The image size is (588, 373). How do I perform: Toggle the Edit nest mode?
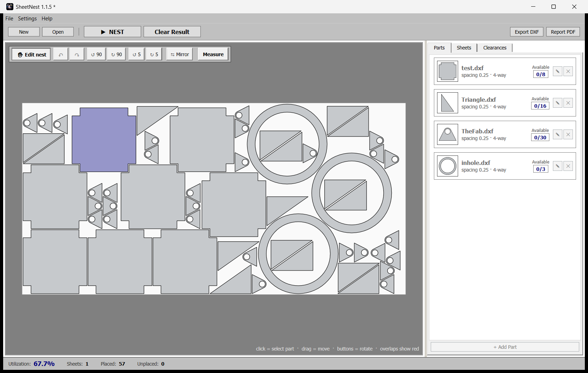32,54
